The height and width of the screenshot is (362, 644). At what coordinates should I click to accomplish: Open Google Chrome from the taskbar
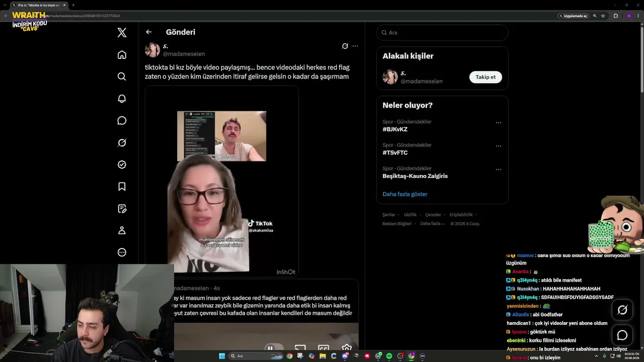[289, 356]
